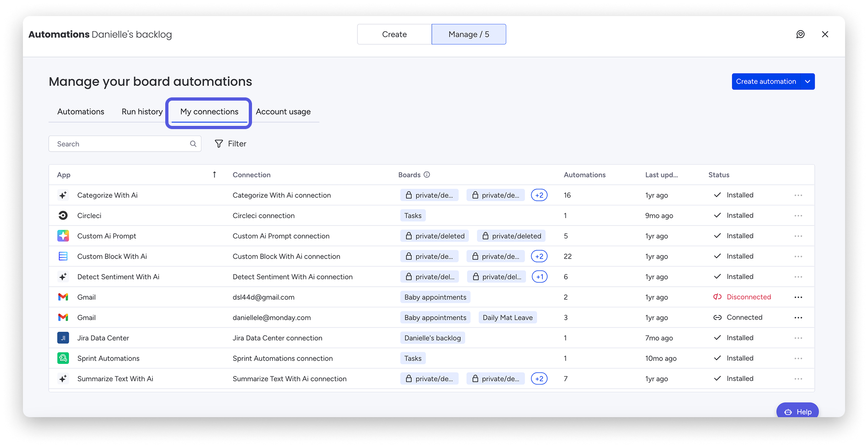Click the Filter button
This screenshot has width=868, height=447.
tap(230, 144)
